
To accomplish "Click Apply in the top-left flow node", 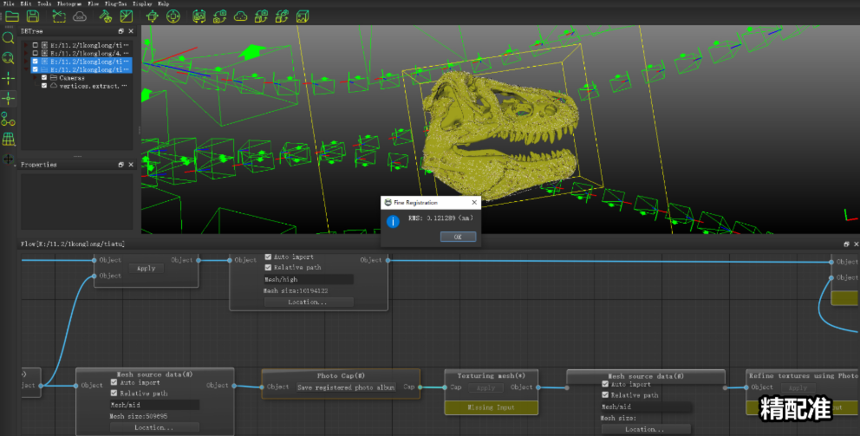I will (146, 269).
